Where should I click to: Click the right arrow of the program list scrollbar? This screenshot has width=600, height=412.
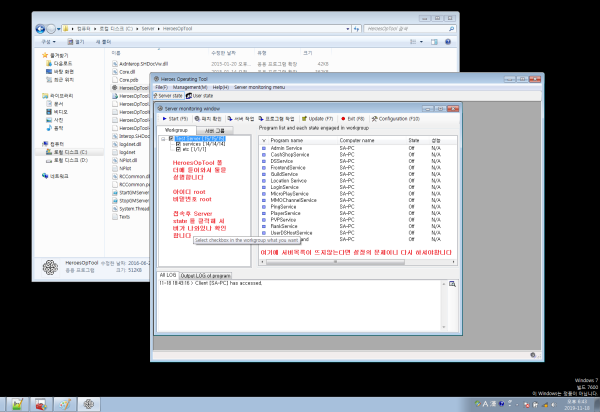(x=453, y=262)
